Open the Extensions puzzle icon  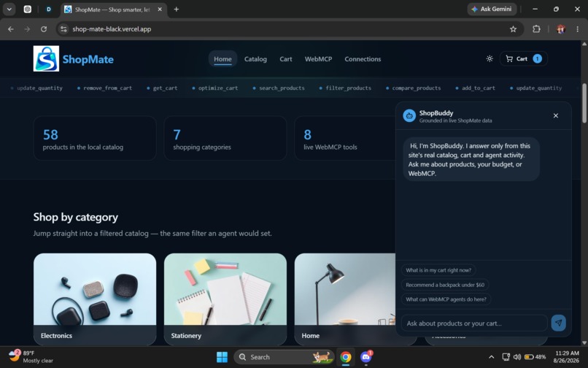[x=536, y=29]
